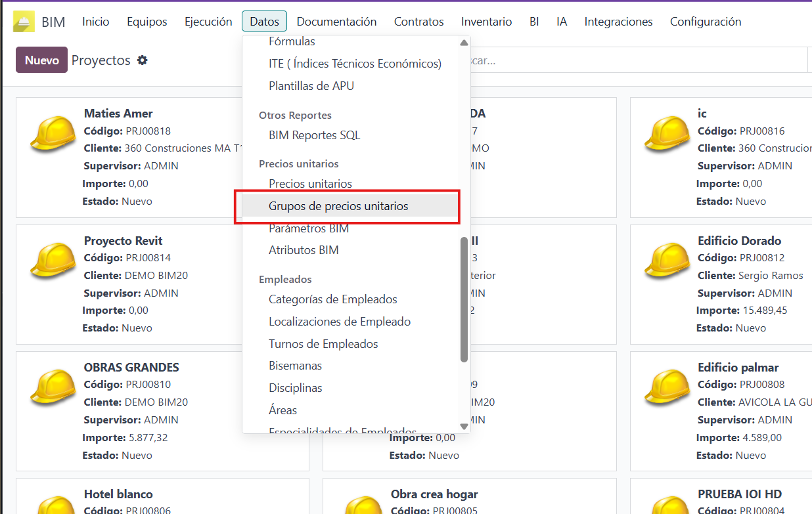Switch to the Inventario menu

[x=486, y=21]
